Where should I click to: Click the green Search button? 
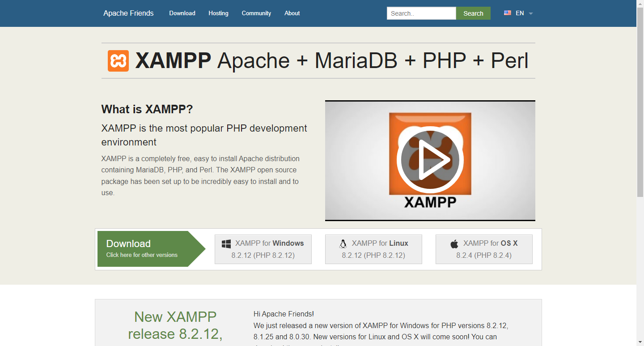click(x=473, y=13)
